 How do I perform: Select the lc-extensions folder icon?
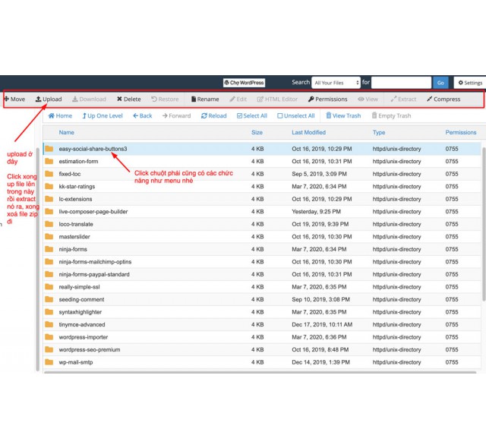49,199
